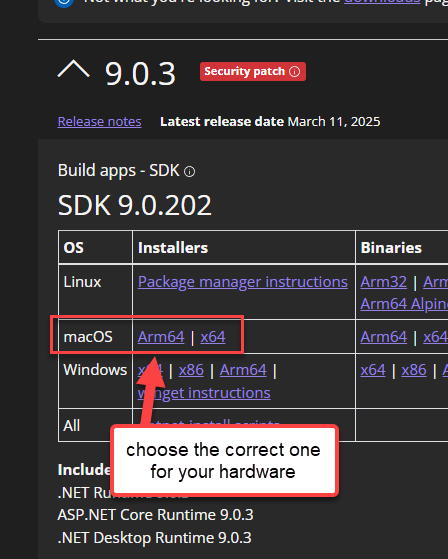
Task: Download Windows x64 binary
Action: (x=373, y=370)
